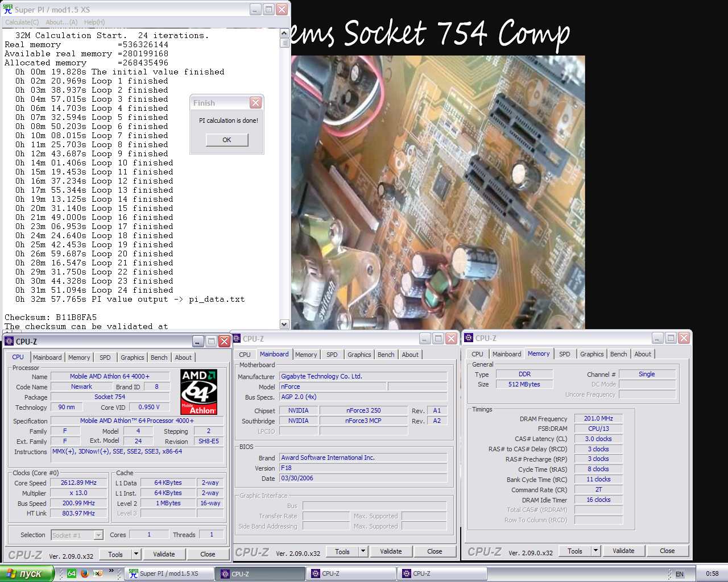Click the Multiplier value x 13.0

(x=78, y=493)
